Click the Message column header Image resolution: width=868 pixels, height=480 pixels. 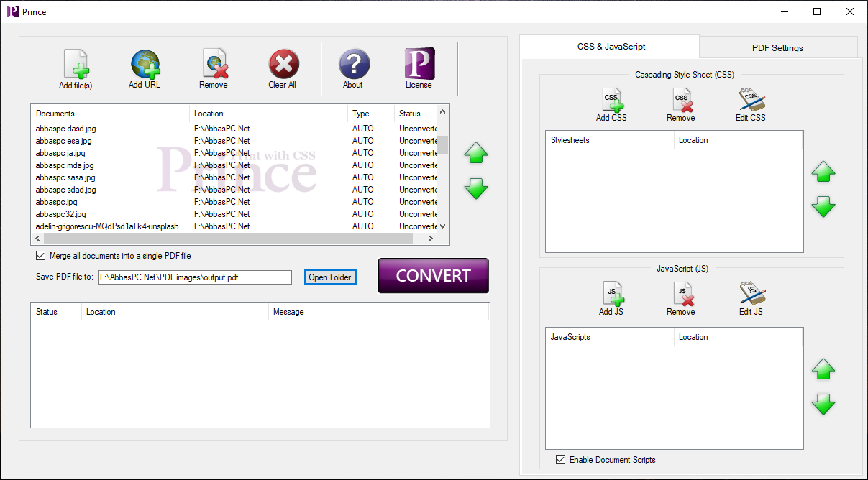tap(378, 312)
